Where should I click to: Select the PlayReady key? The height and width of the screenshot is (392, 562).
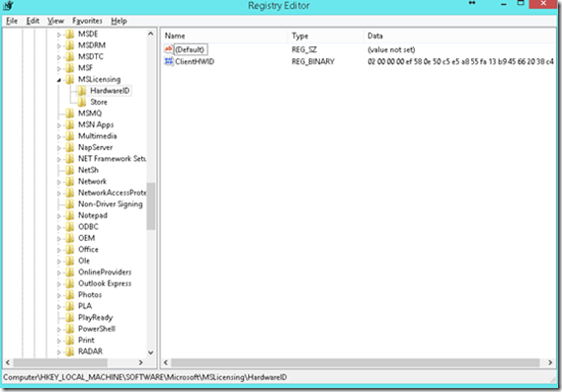(96, 318)
